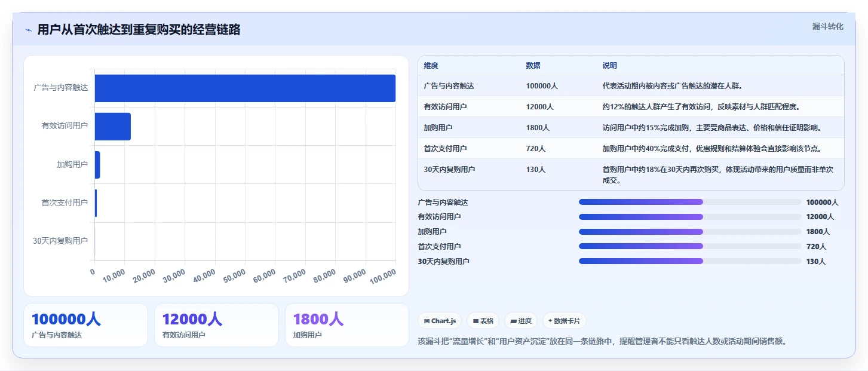
Task: Click the 广告与内容触达 bar in the chart
Action: [245, 88]
